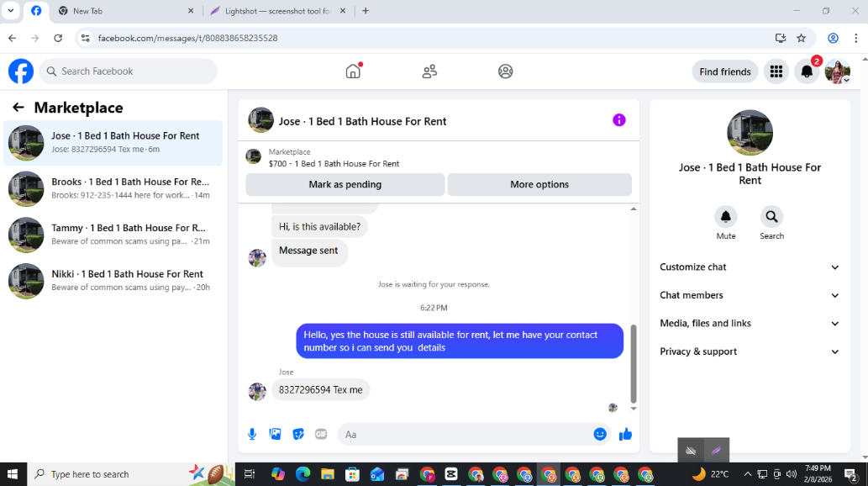The width and height of the screenshot is (868, 486).
Task: Record a voice clip with microphone icon
Action: 252,435
